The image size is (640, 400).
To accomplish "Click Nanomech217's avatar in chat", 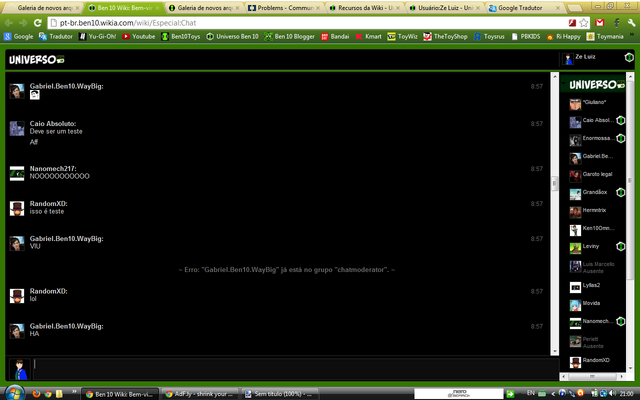I will [x=17, y=173].
